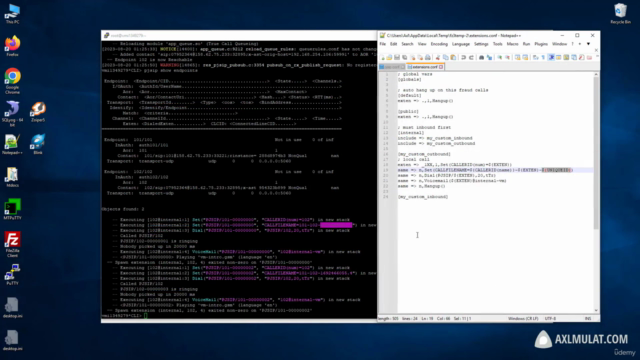Screen dimensions: 640x360
Task: Open the Search menu
Action: pos(407,44)
